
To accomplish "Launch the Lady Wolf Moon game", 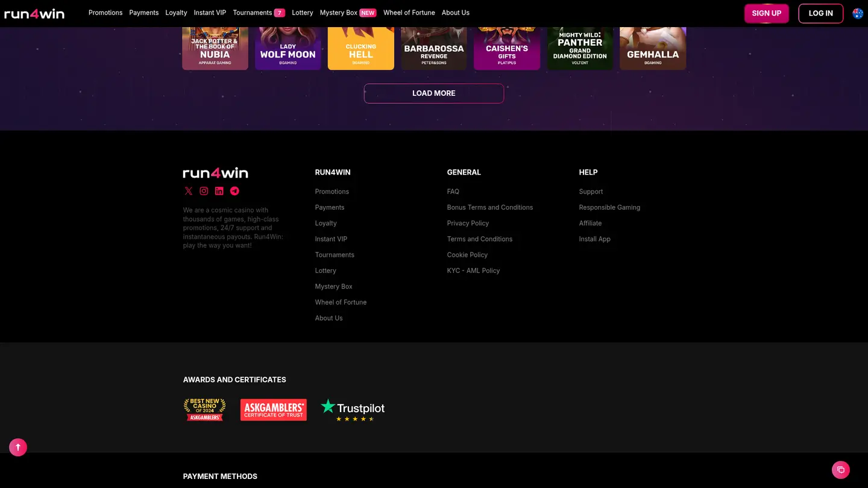I will click(288, 48).
